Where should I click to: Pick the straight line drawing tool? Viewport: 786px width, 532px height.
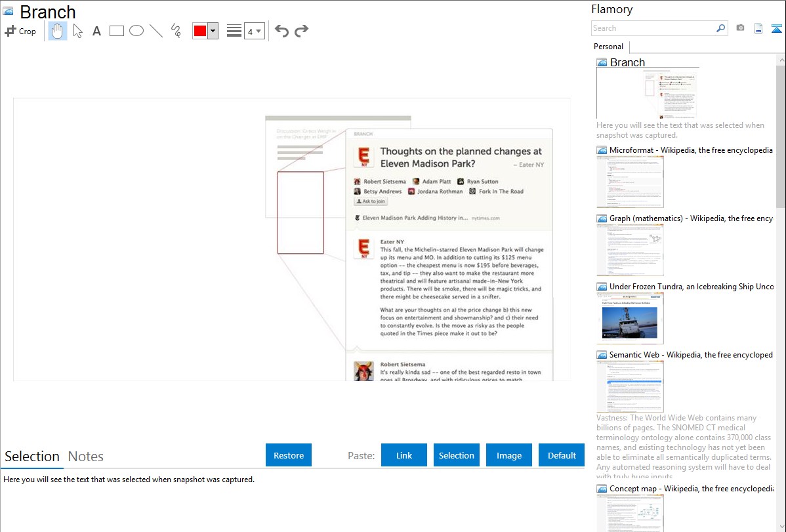[156, 31]
